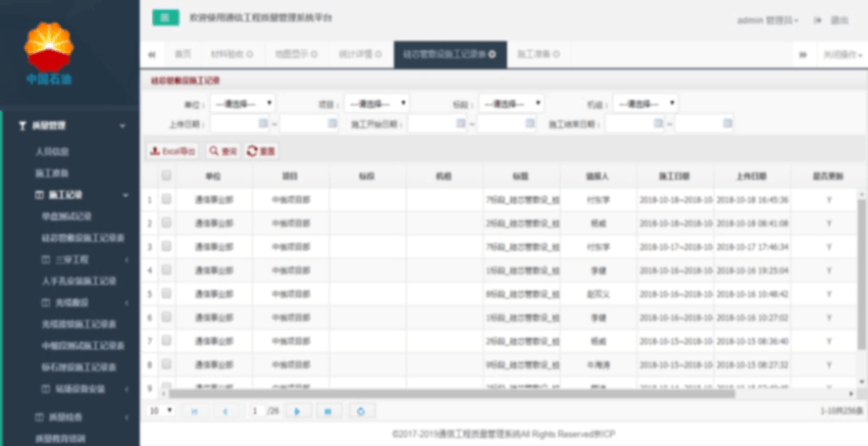Go to last page in pager
This screenshot has height=446, width=868.
pos(329,411)
